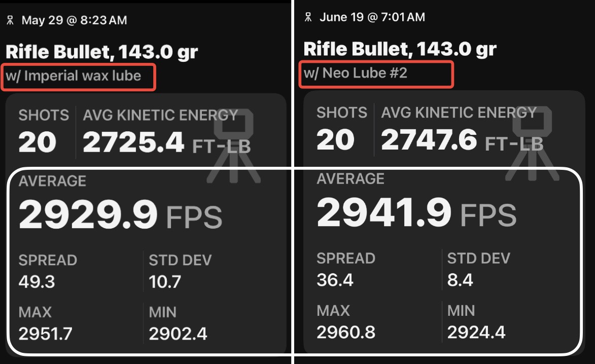Image resolution: width=595 pixels, height=364 pixels.
Task: Select the 2929.9 FPS average velocity
Action: [120, 215]
